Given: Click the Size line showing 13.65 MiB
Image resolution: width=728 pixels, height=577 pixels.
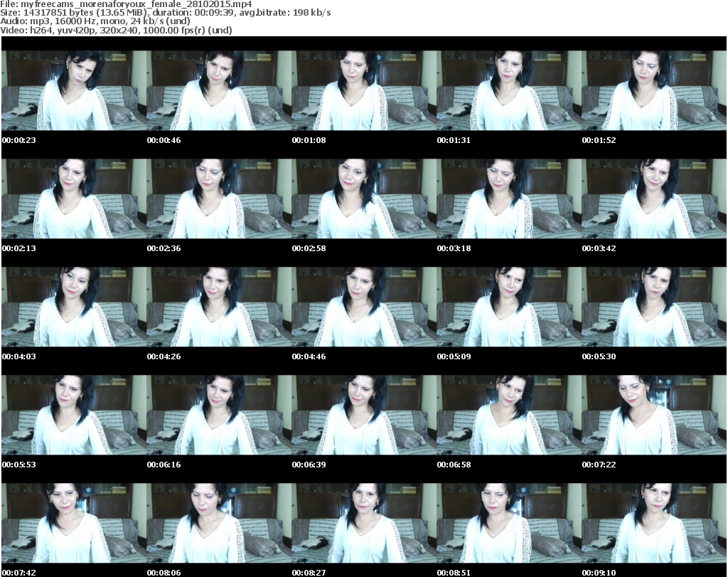Looking at the screenshot, I should (x=165, y=13).
